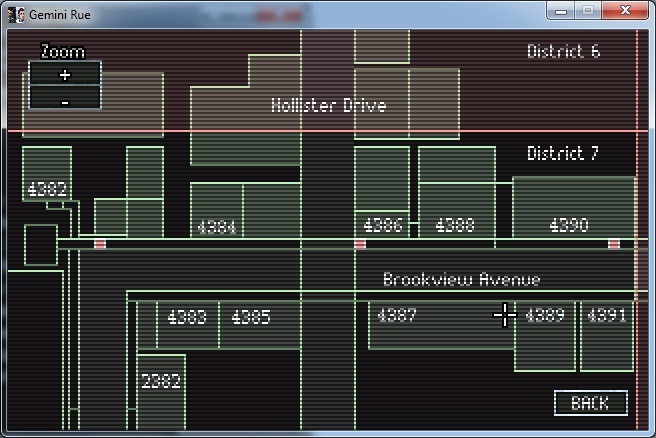Minimize the Gemini Rue window
This screenshot has height=438, width=656.
pyautogui.click(x=561, y=10)
